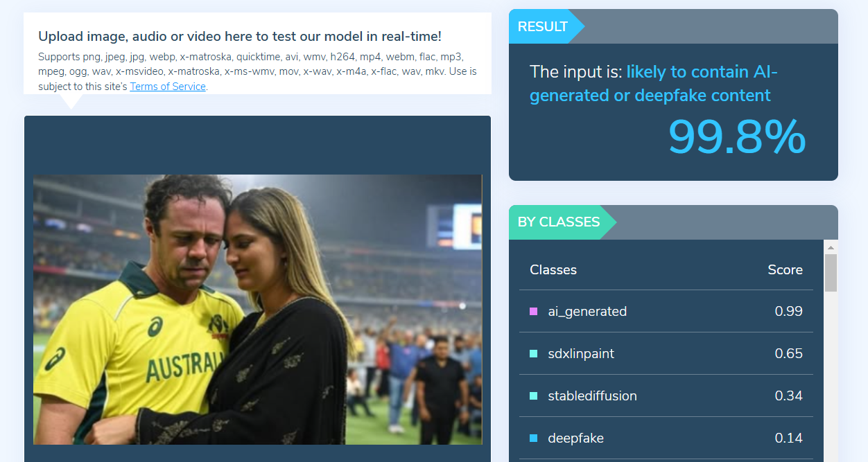
Task: Click the blue deepfake class color square
Action: click(533, 438)
